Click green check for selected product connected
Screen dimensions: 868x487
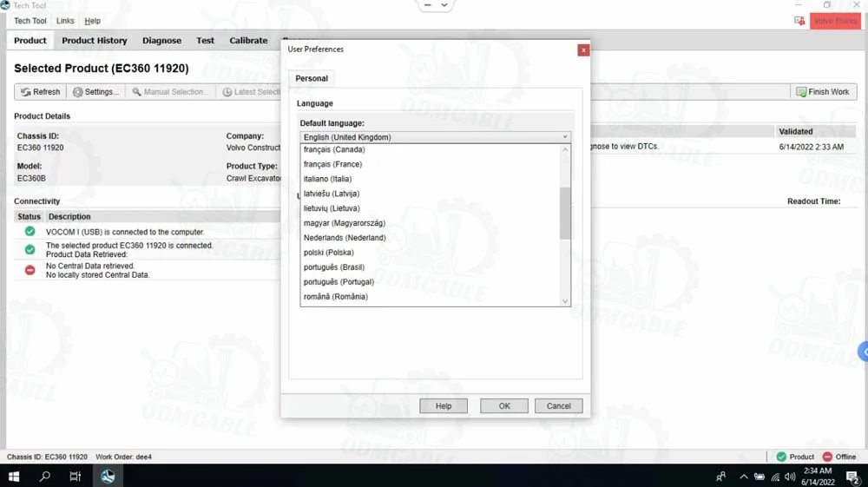click(x=30, y=250)
